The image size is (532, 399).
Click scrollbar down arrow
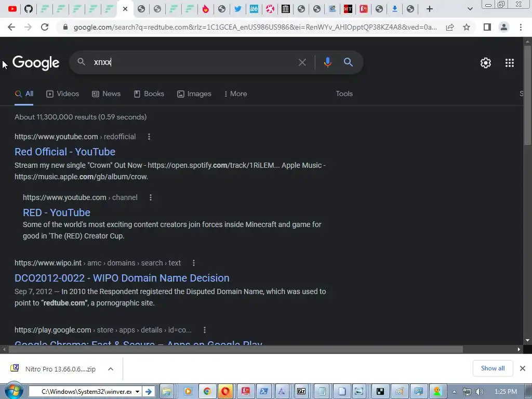click(527, 340)
